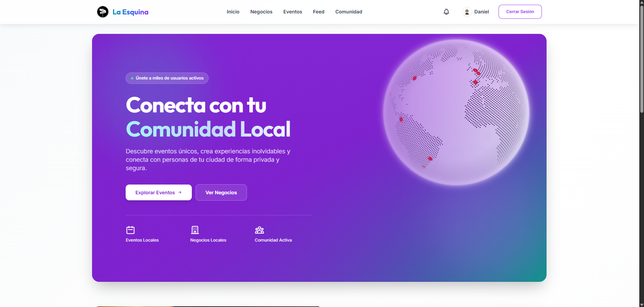
Task: Select the Inicio menu item
Action: point(233,12)
